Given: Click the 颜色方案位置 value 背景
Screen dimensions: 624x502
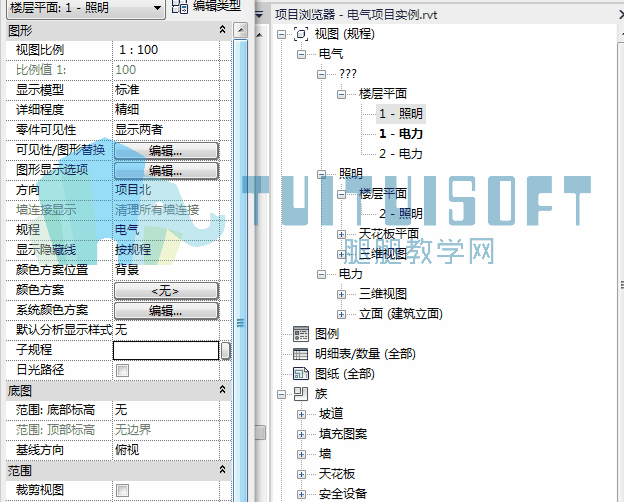Looking at the screenshot, I should click(x=166, y=270).
